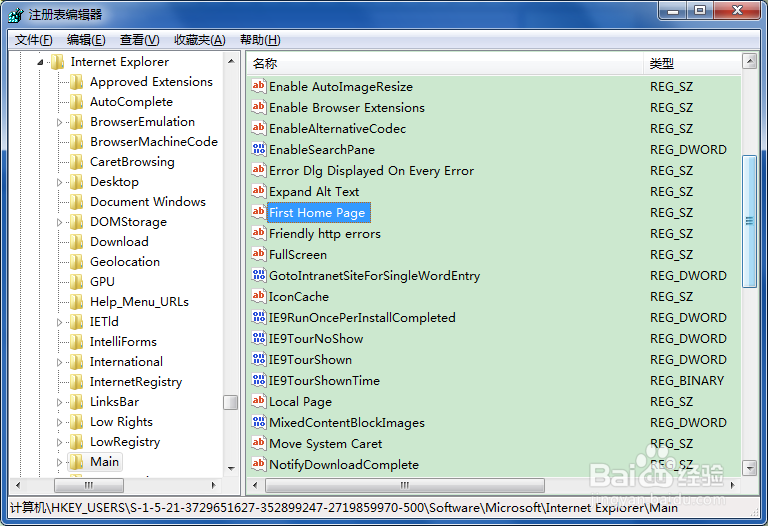Image resolution: width=768 pixels, height=526 pixels.
Task: Expand the Desktop key
Action: point(59,182)
